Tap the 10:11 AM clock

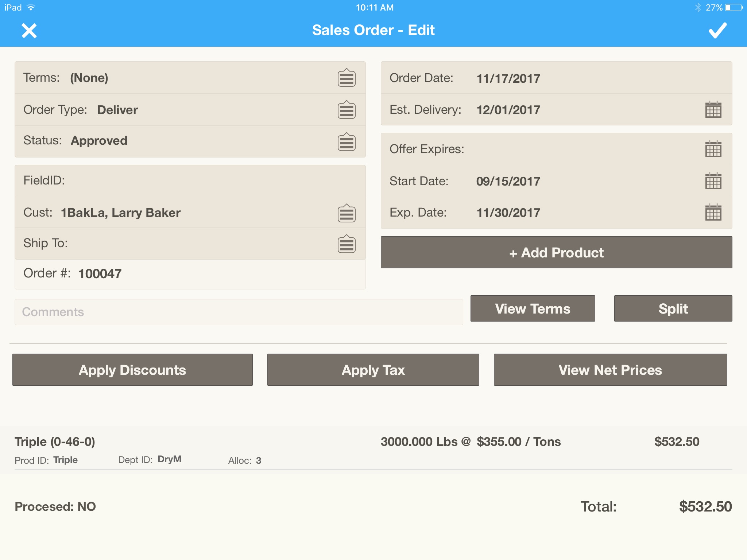click(x=375, y=7)
